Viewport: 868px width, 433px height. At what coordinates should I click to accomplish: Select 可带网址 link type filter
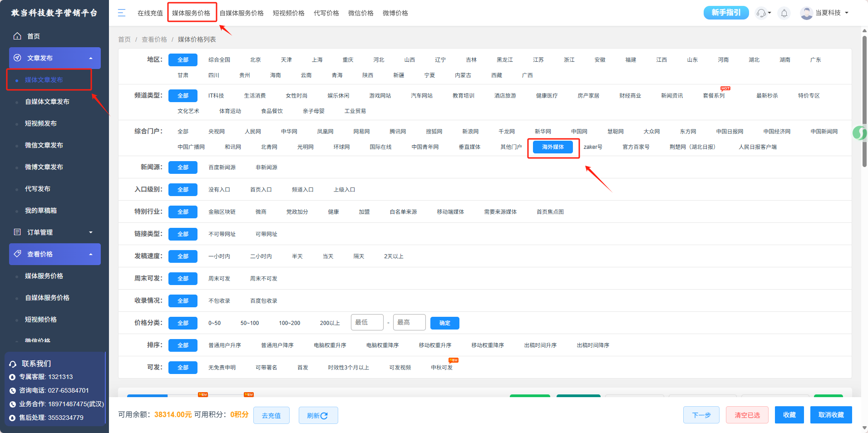click(x=266, y=234)
